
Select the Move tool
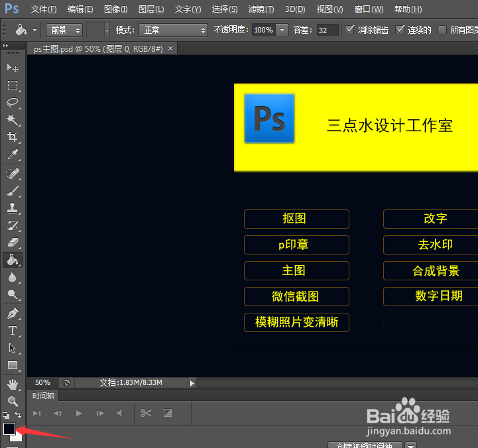pyautogui.click(x=13, y=68)
